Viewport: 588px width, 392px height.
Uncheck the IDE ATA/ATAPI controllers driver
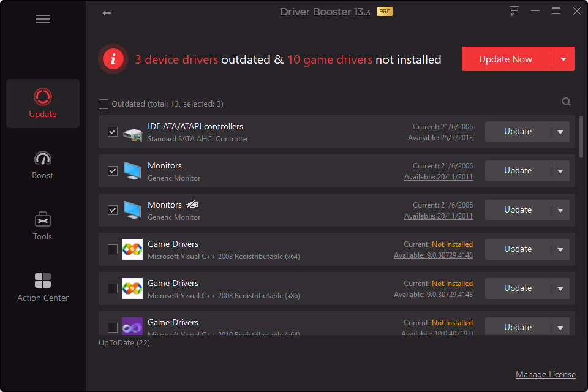point(113,132)
